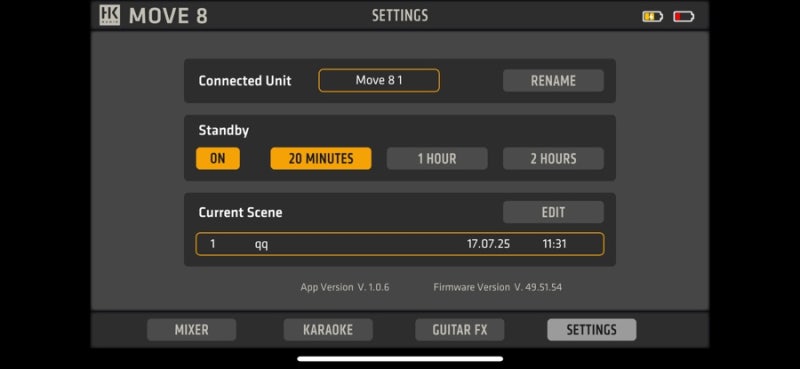The height and width of the screenshot is (369, 800).
Task: Check the red low battery icon
Action: point(684,17)
